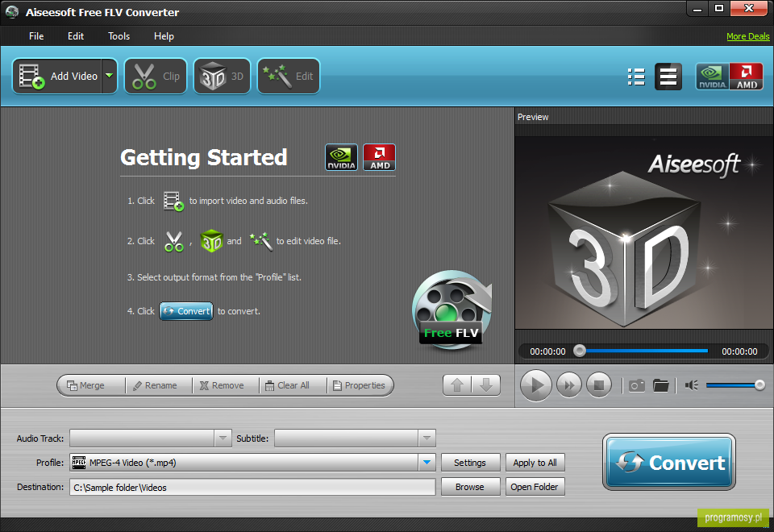This screenshot has width=774, height=532.
Task: Click the app icon in title bar
Action: [12, 12]
